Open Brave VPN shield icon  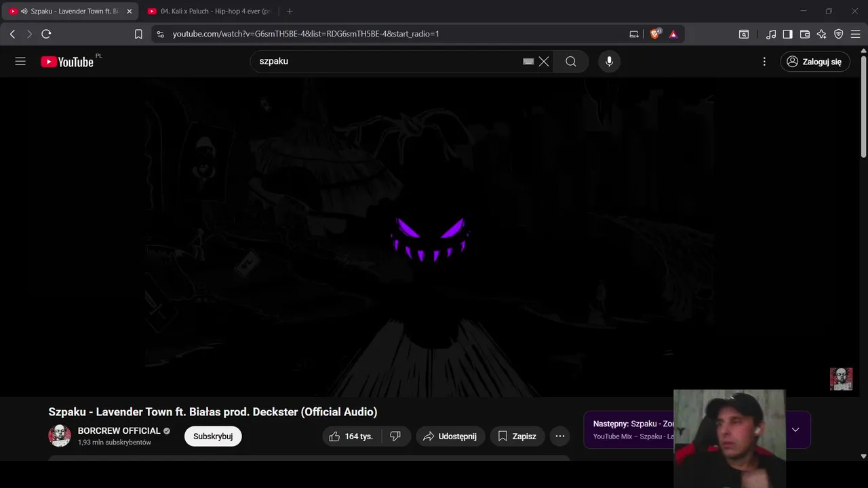point(839,34)
